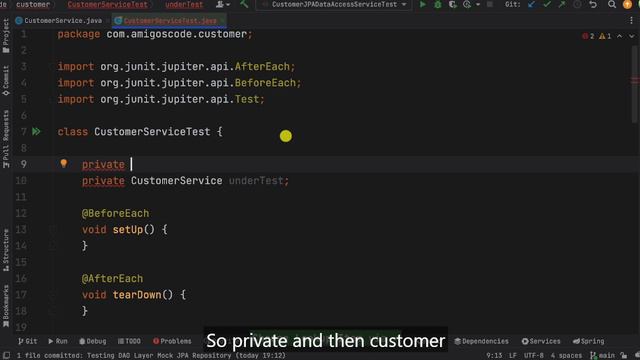Switch to CustomerService.java tab
Image resolution: width=640 pixels, height=360 pixels.
coord(59,20)
